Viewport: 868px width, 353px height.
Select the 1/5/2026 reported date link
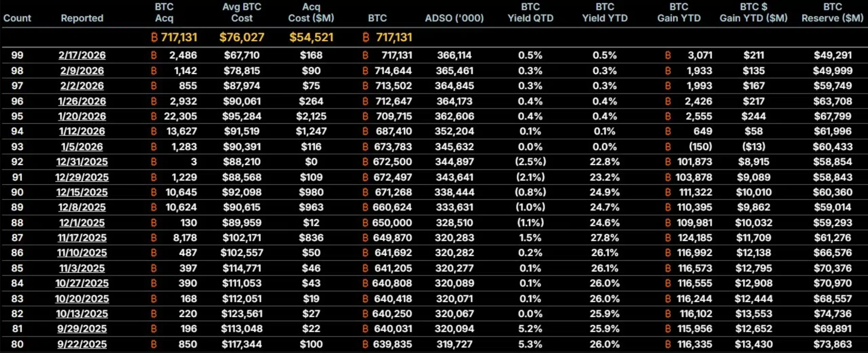(82, 146)
